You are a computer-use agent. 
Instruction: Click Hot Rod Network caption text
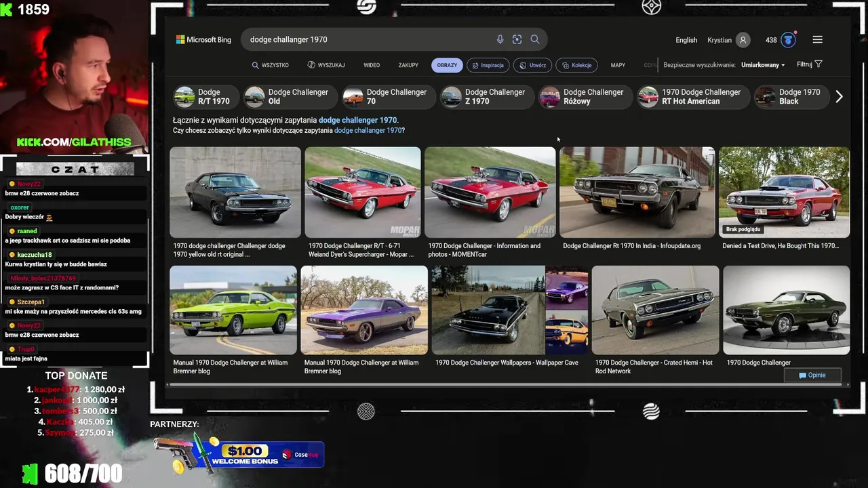pyautogui.click(x=654, y=367)
